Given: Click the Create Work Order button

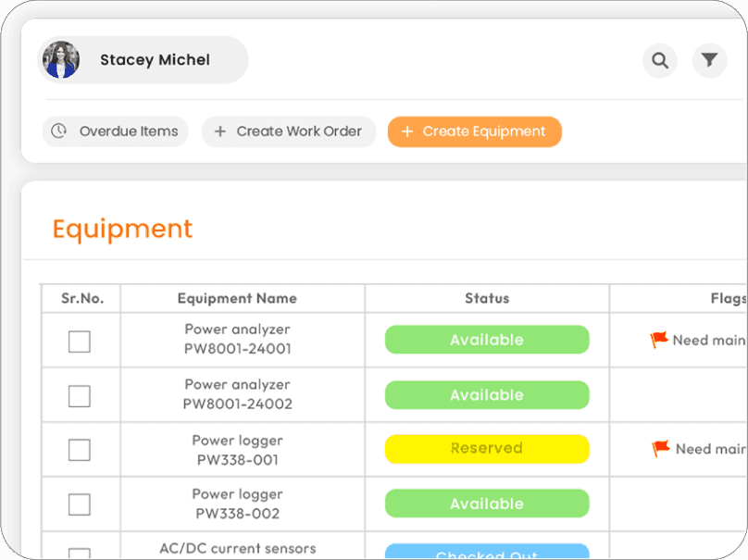Looking at the screenshot, I should click(x=289, y=131).
